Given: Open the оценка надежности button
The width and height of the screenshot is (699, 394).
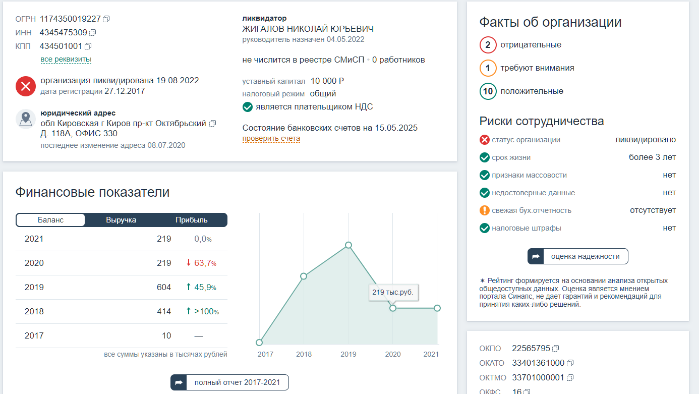Looking at the screenshot, I should pos(578,256).
